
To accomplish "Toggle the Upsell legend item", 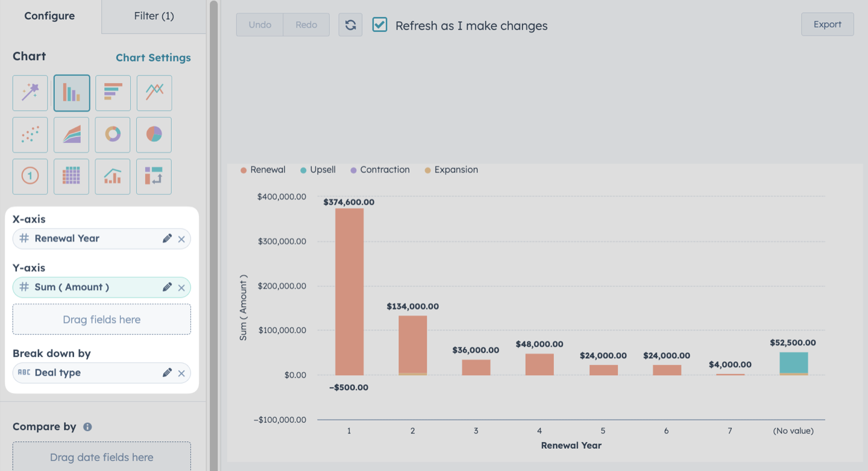I will click(x=318, y=170).
